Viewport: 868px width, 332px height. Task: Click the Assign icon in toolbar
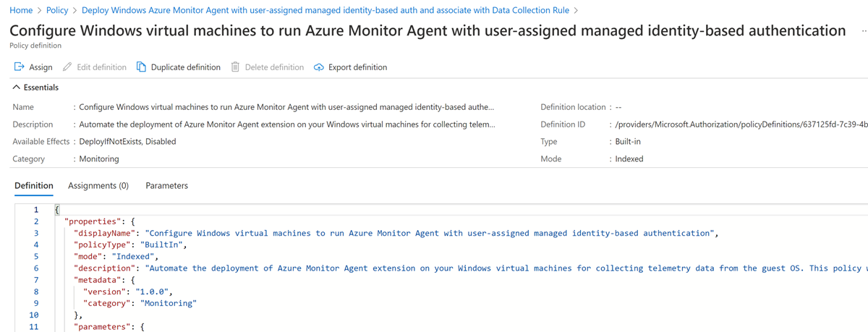[x=20, y=67]
